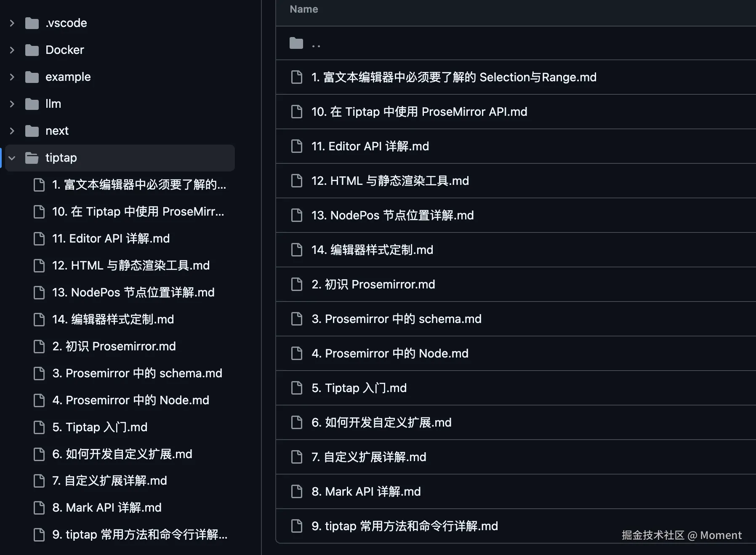The height and width of the screenshot is (555, 756).
Task: Click file icon beside 5. Tiptap 入门.md in list
Action: [297, 388]
